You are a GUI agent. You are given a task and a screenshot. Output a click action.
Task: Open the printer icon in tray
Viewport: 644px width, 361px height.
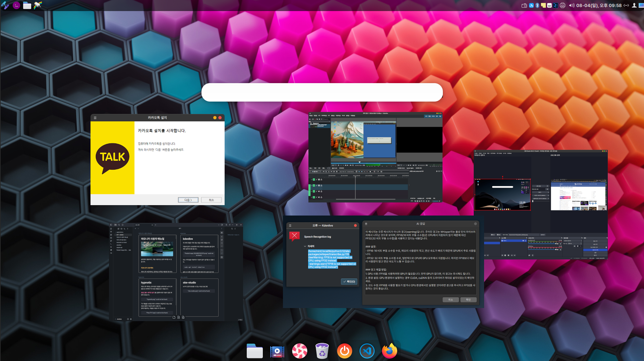point(562,5)
